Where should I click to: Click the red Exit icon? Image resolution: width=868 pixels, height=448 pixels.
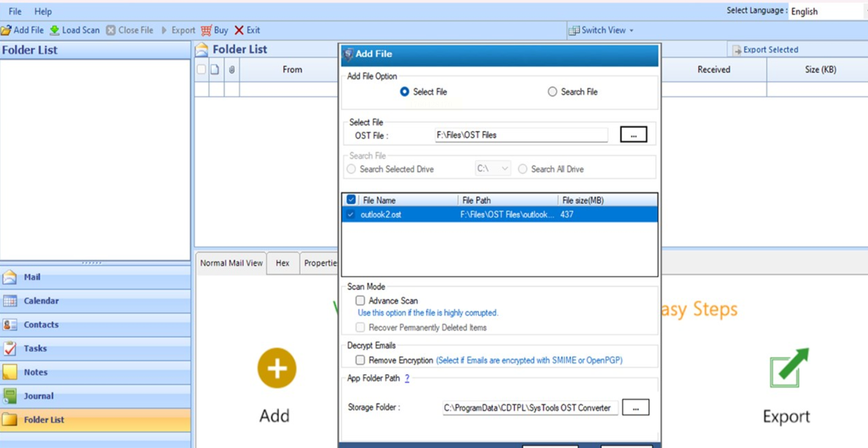239,30
